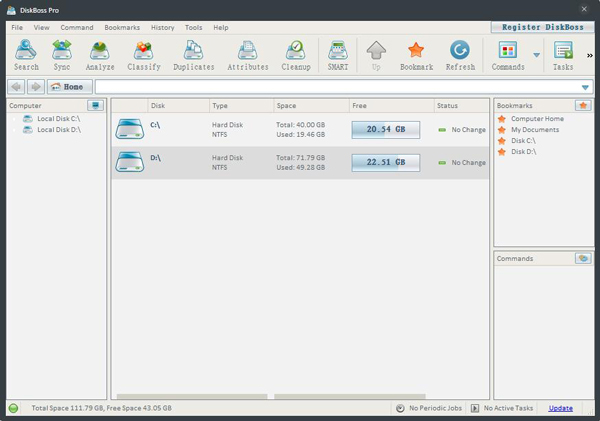Click the Commands panel header icon
This screenshot has height=421, width=600.
click(x=583, y=258)
